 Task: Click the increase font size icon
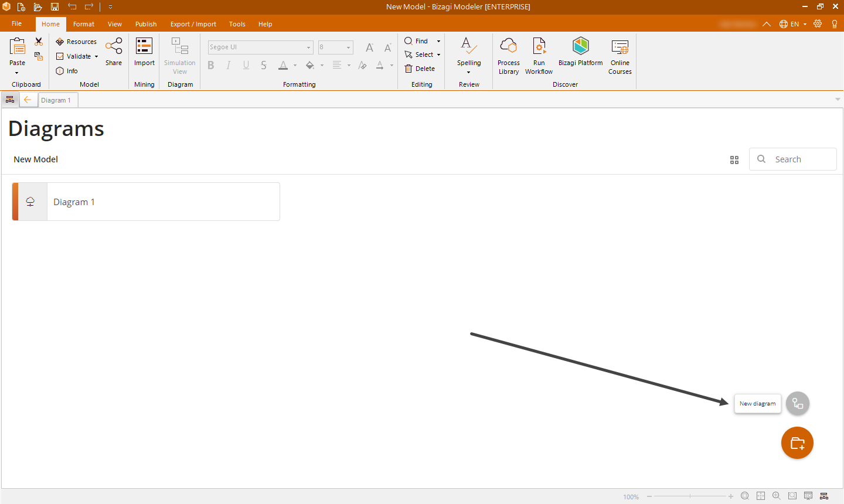[x=370, y=47]
